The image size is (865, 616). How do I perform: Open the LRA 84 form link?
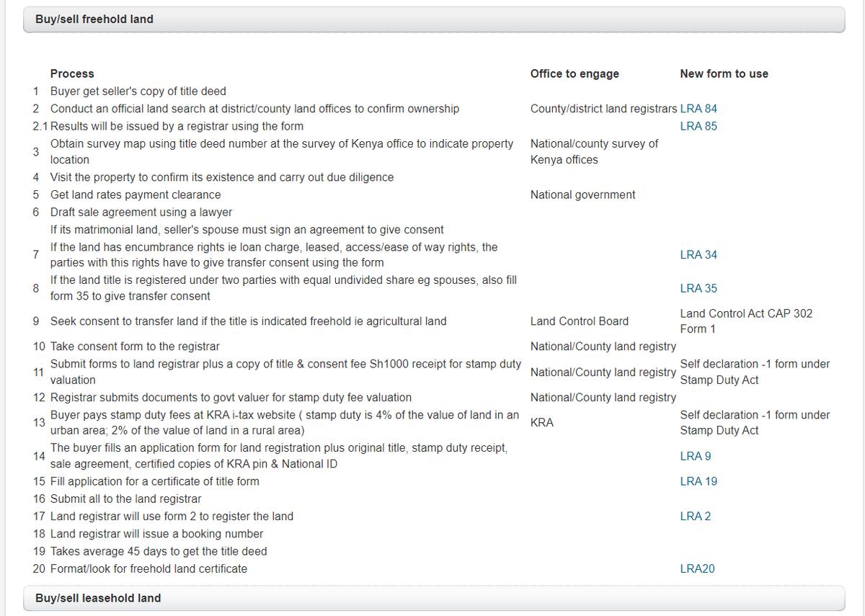click(x=698, y=109)
